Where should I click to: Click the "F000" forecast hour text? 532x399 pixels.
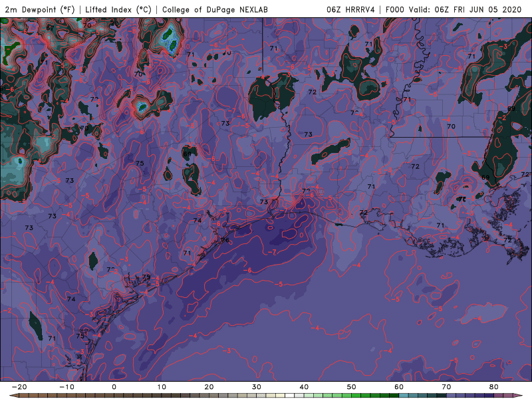(396, 9)
